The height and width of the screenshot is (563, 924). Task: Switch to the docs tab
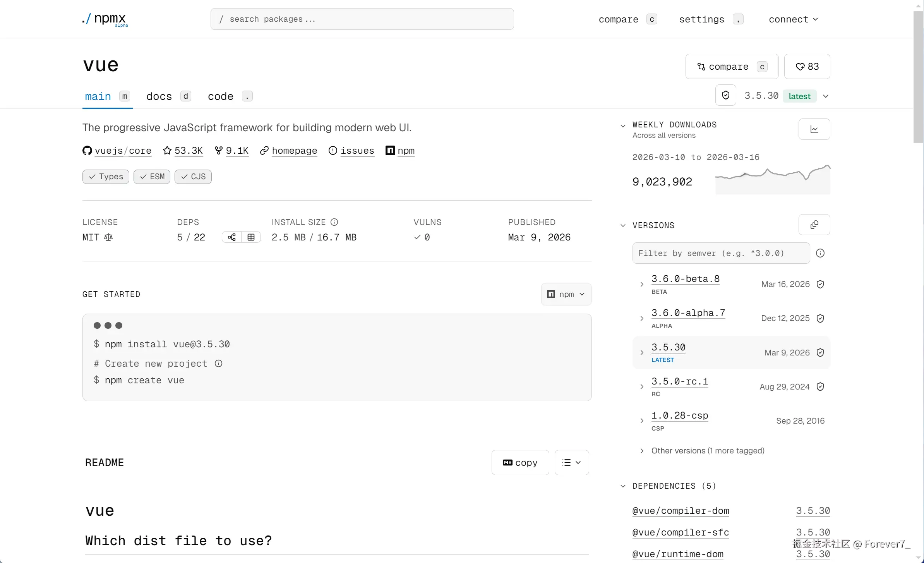[x=159, y=96]
